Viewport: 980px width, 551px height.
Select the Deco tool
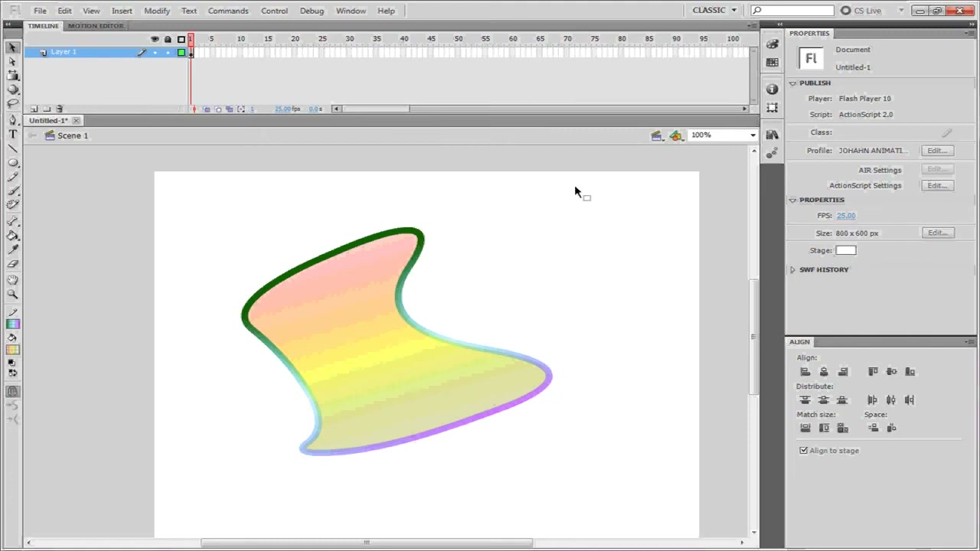pyautogui.click(x=12, y=204)
